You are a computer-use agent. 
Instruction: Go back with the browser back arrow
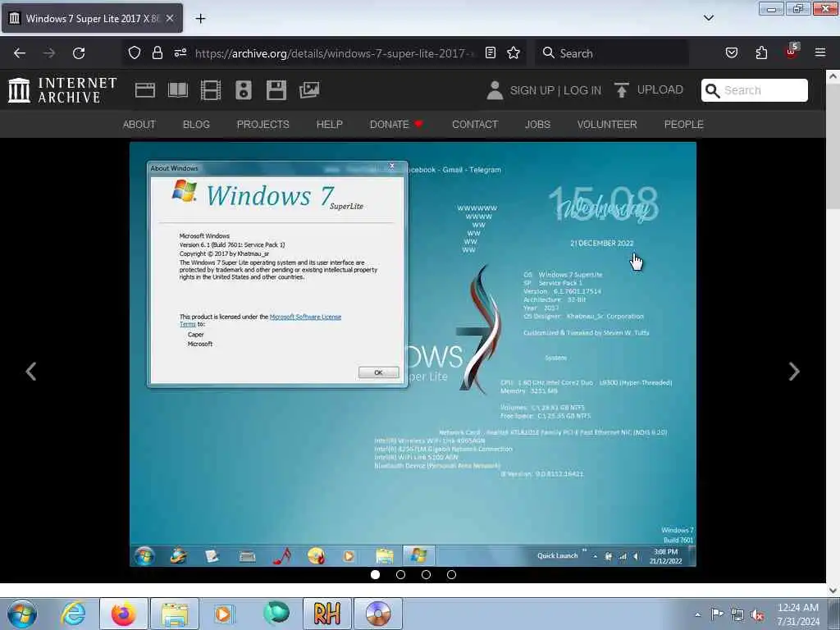tap(20, 53)
